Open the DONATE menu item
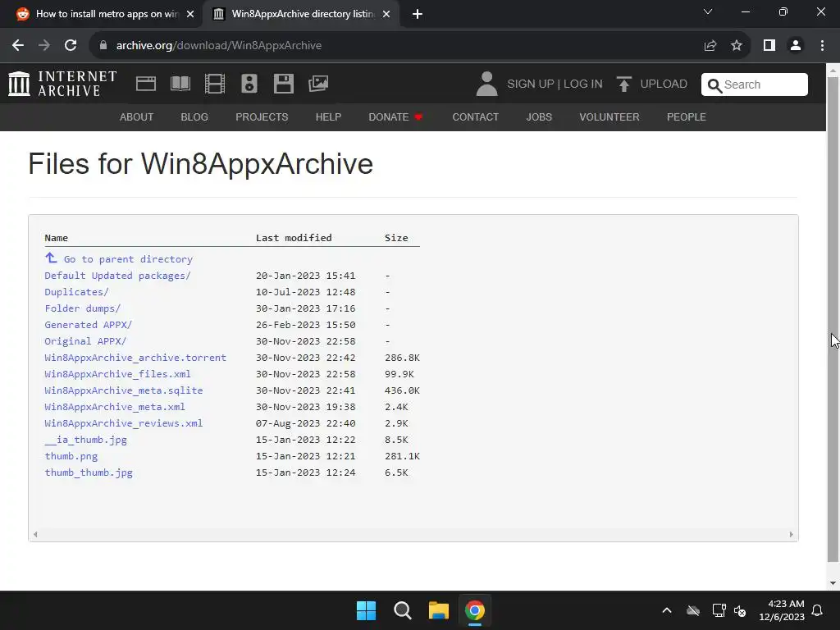 395,116
